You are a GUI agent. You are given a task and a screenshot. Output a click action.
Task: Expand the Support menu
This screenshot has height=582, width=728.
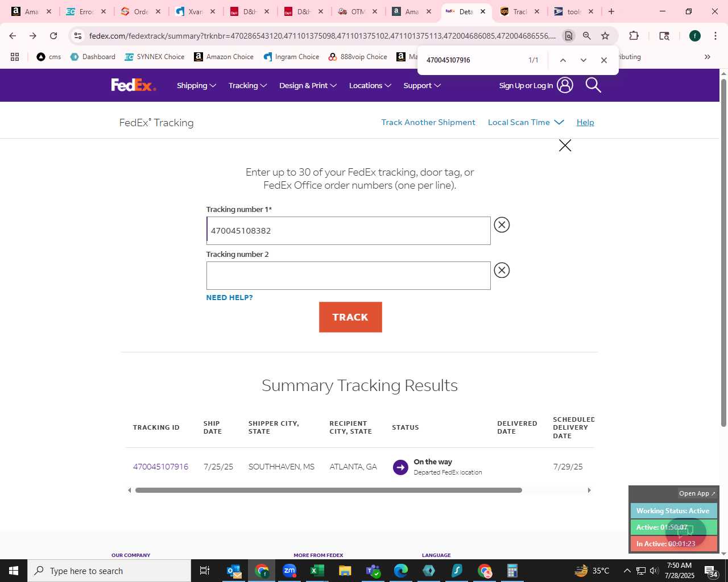(422, 86)
